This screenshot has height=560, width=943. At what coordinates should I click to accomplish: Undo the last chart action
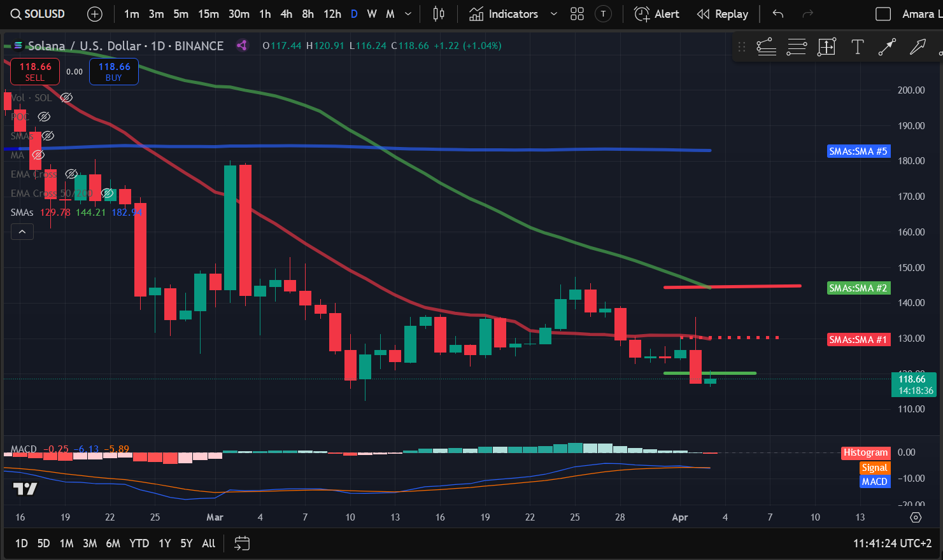click(778, 14)
